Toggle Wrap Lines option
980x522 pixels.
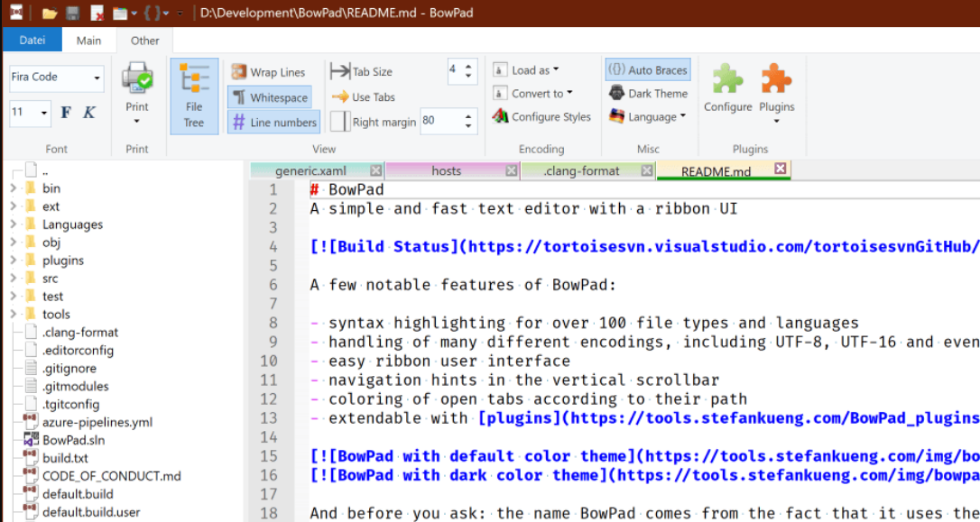[268, 73]
